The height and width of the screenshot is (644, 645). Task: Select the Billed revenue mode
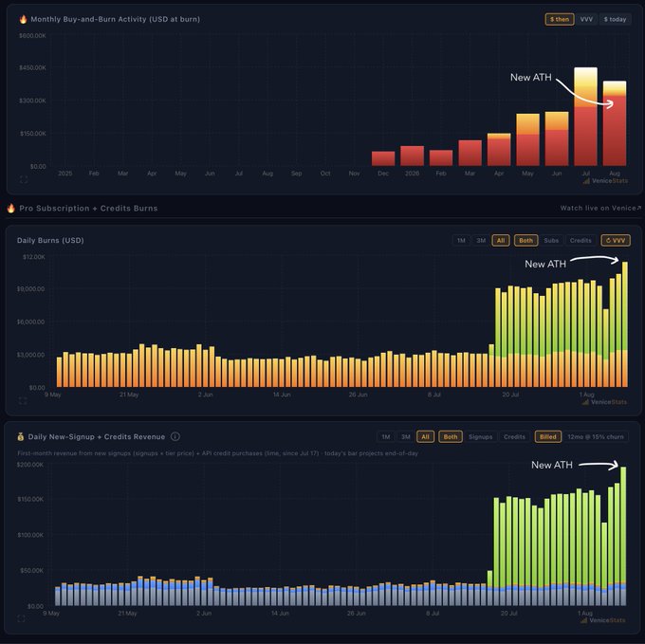pos(548,436)
